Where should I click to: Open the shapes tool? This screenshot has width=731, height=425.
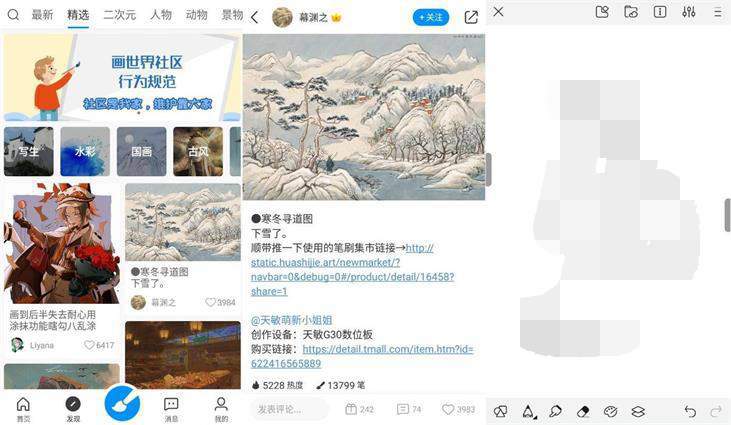pos(501,411)
